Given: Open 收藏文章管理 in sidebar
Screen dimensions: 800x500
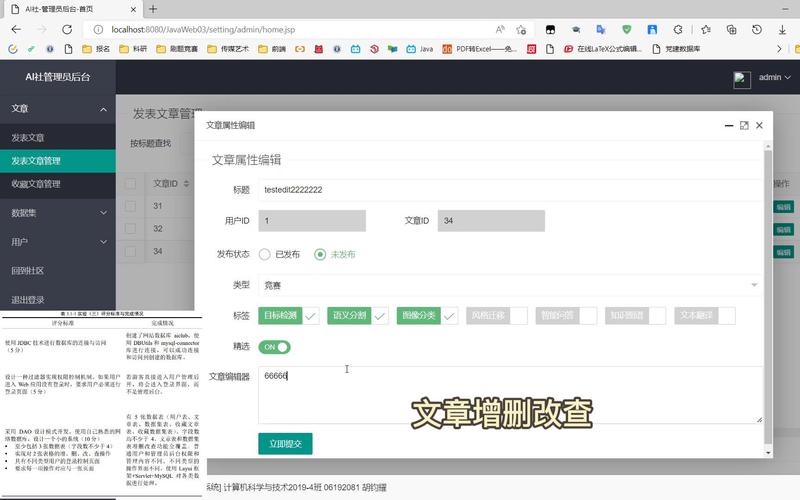Looking at the screenshot, I should (58, 184).
